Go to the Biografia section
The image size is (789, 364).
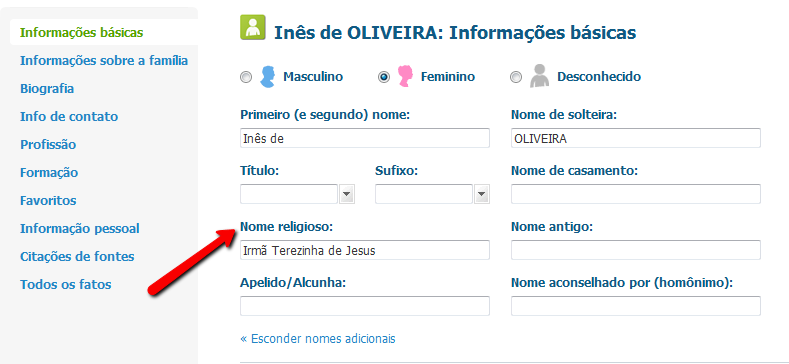click(47, 89)
